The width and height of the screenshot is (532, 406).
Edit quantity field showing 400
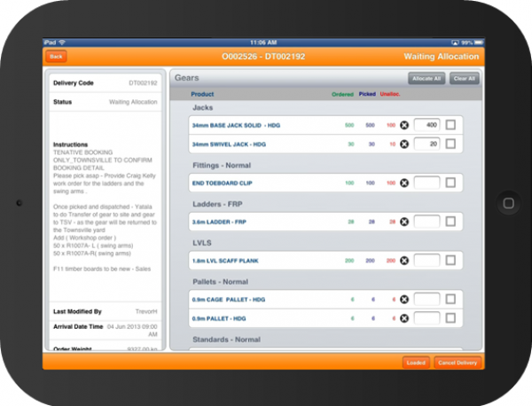click(x=426, y=125)
